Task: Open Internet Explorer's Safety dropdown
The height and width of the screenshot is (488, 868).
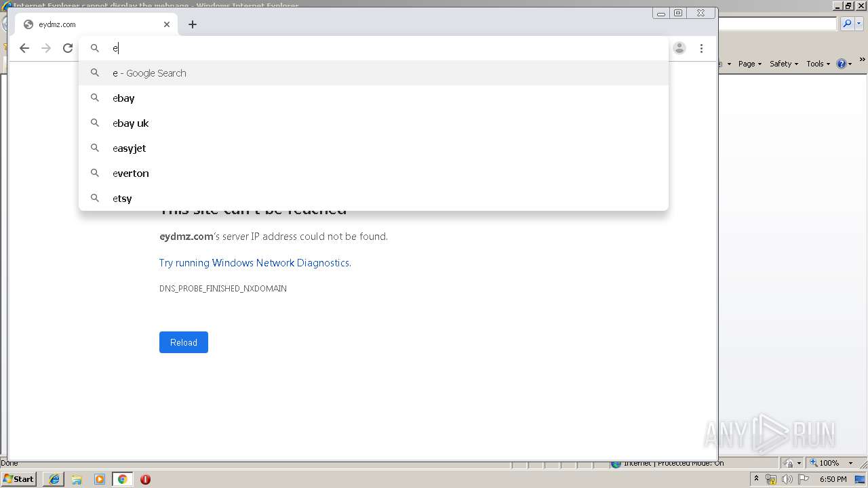Action: (784, 64)
